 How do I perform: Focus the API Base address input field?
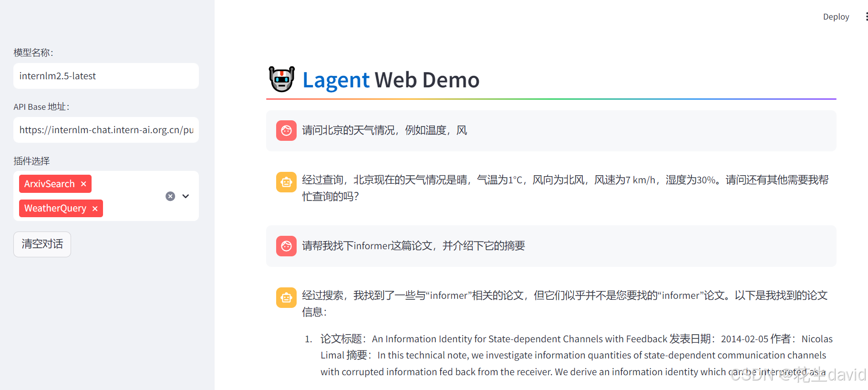coord(106,130)
